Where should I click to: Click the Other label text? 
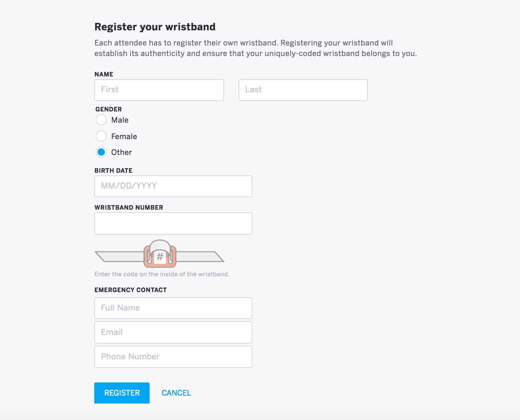click(122, 152)
